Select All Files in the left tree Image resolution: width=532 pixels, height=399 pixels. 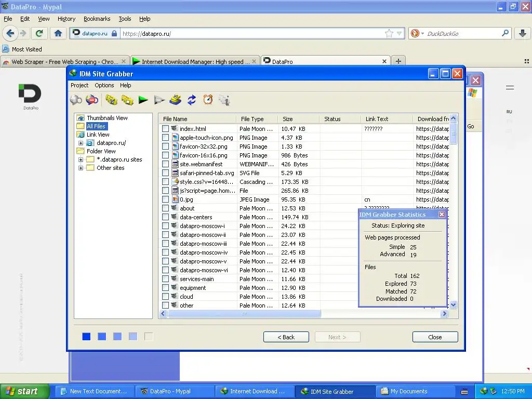(96, 126)
